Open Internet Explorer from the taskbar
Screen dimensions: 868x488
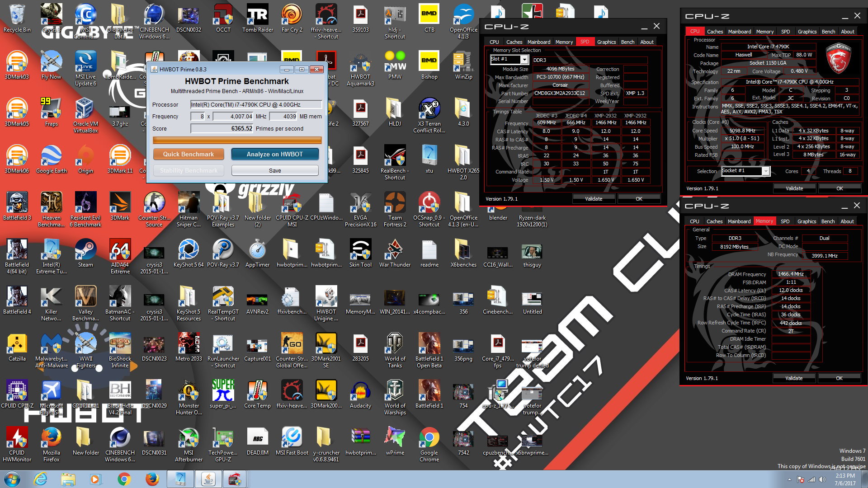point(41,479)
